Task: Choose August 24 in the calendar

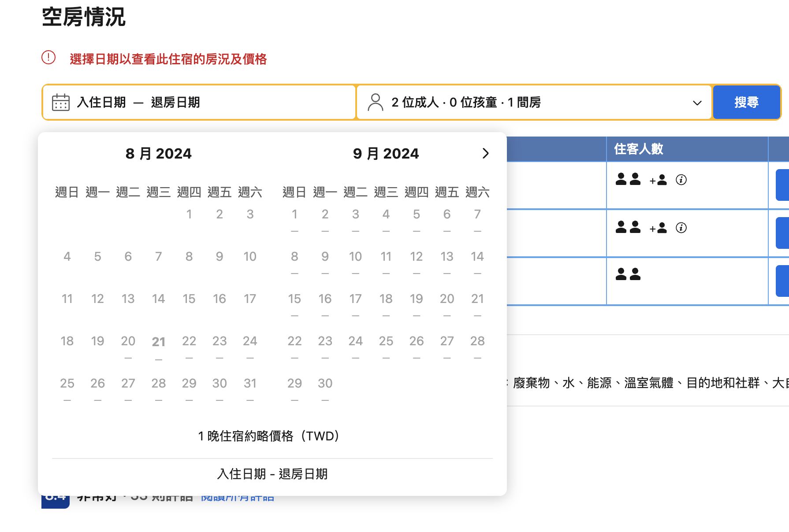Action: pos(250,347)
